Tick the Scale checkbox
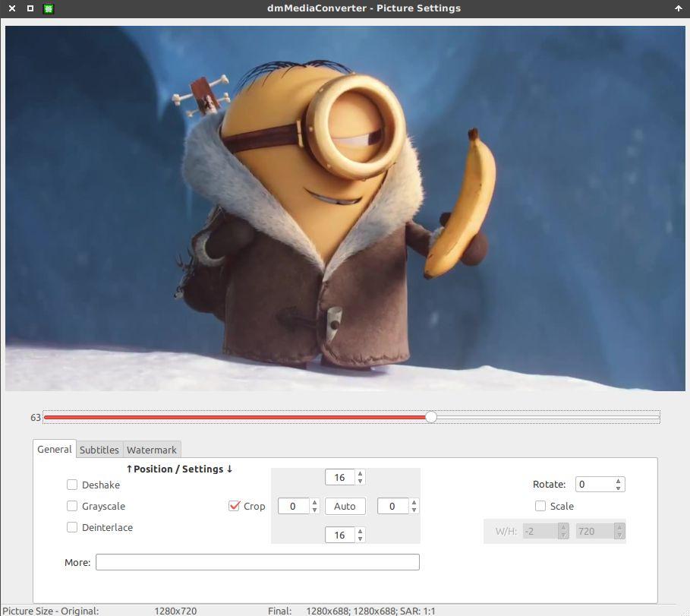The width and height of the screenshot is (690, 616). pos(540,506)
